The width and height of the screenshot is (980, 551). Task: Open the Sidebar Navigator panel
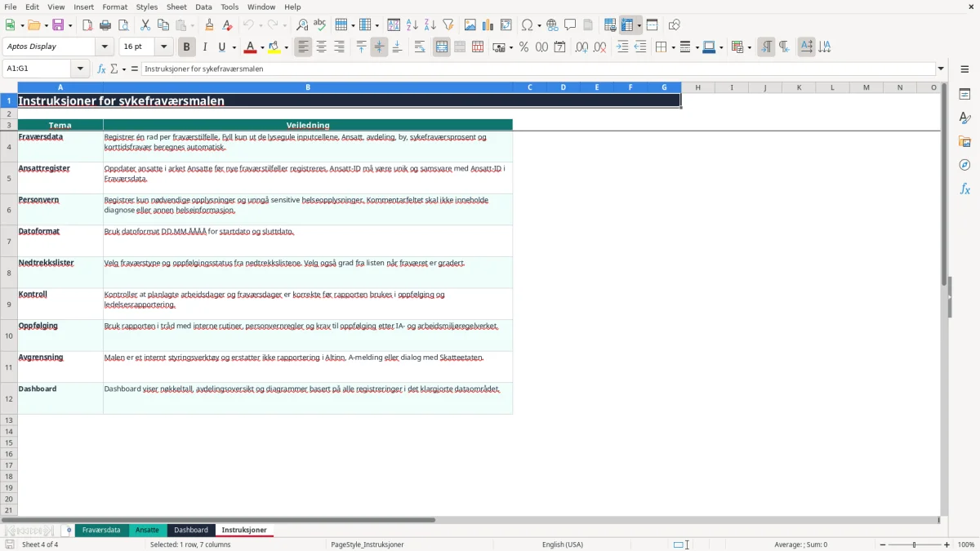click(964, 165)
